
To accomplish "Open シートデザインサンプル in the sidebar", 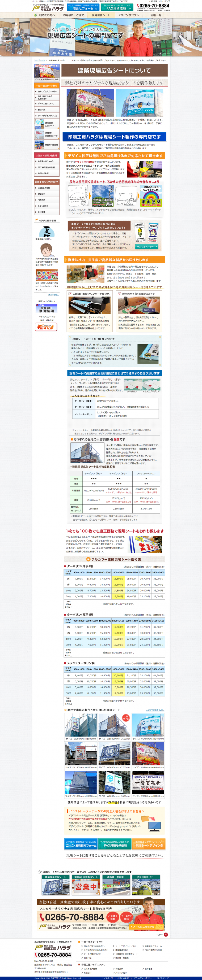I will (x=47, y=116).
